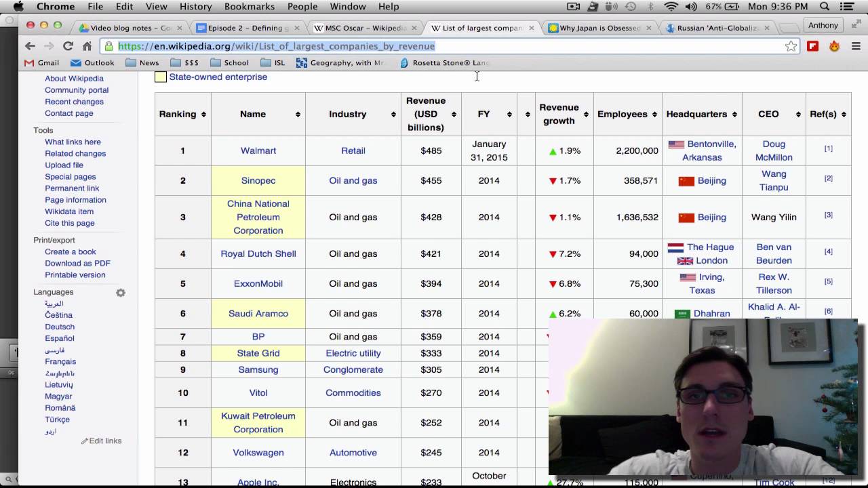868x488 pixels.
Task: Reload the Wikipedia page
Action: [x=68, y=46]
